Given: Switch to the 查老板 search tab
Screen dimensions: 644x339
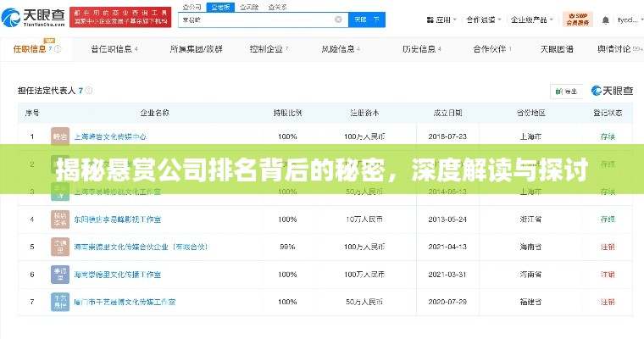Looking at the screenshot, I should [x=220, y=7].
